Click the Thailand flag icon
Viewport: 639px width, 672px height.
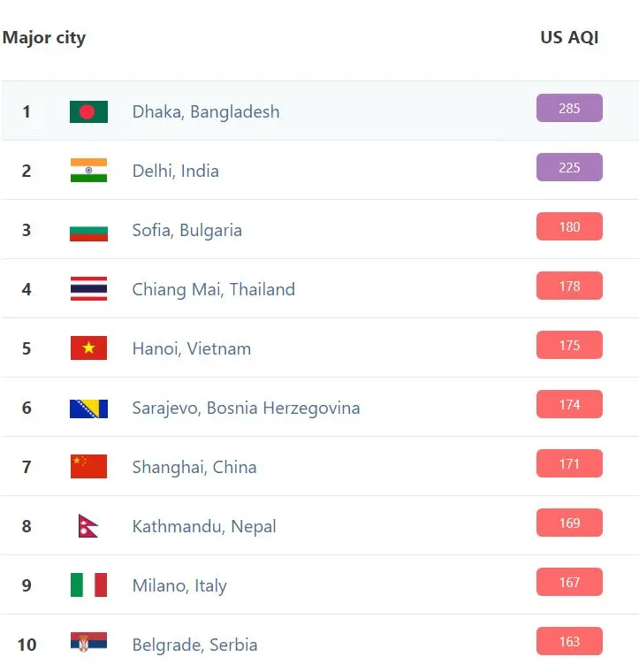coord(88,289)
